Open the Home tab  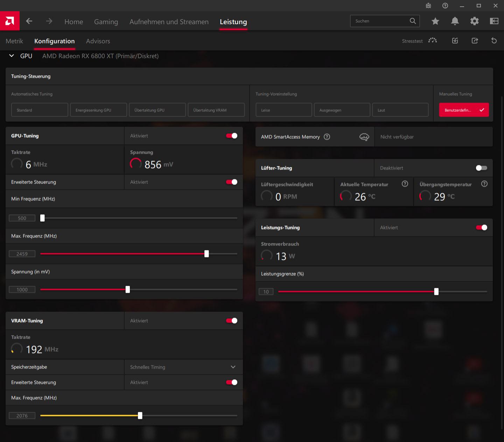pos(73,22)
